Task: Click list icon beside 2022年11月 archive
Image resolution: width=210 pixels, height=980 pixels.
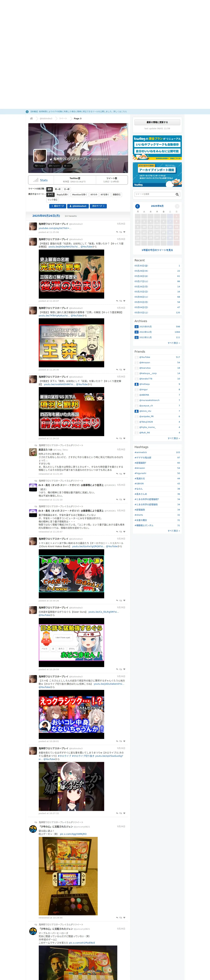Action: 136,337
